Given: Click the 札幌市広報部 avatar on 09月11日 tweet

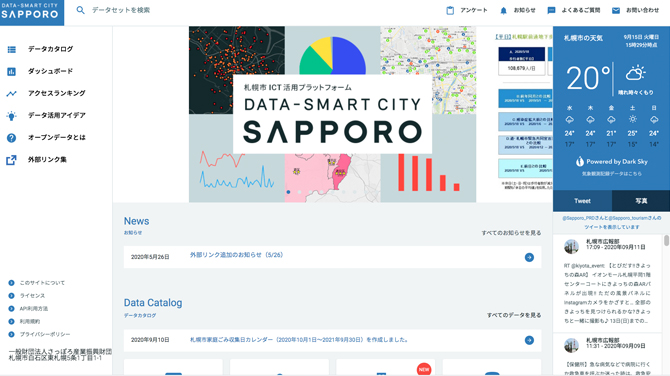Looking at the screenshot, I should click(x=571, y=246).
